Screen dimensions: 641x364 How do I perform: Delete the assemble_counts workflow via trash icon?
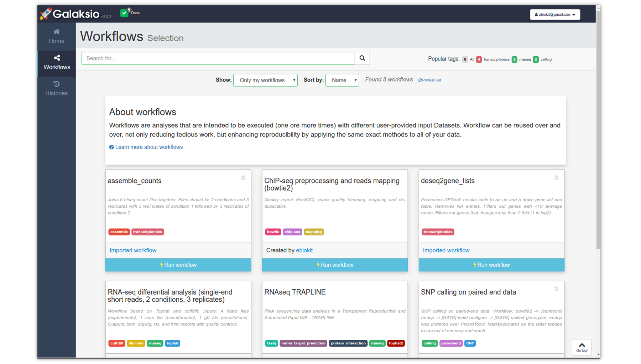pyautogui.click(x=243, y=178)
